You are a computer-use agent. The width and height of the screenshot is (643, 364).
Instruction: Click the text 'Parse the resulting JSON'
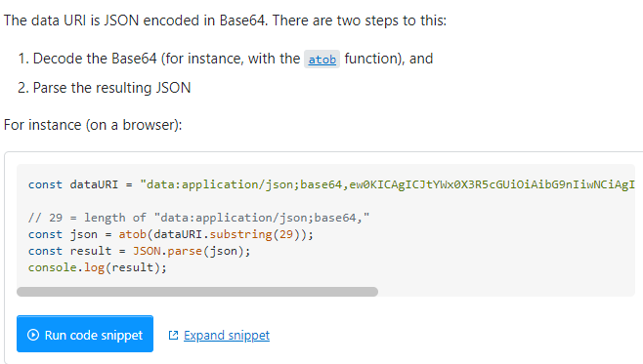(x=111, y=88)
